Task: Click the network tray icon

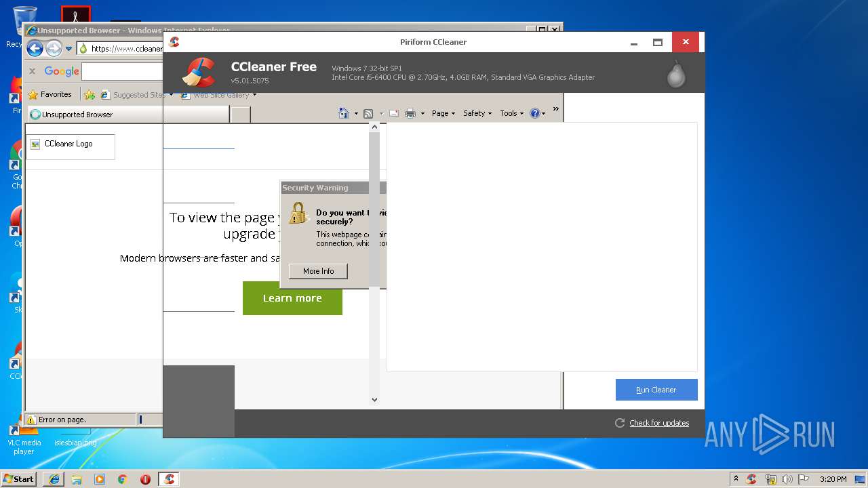Action: pos(770,479)
